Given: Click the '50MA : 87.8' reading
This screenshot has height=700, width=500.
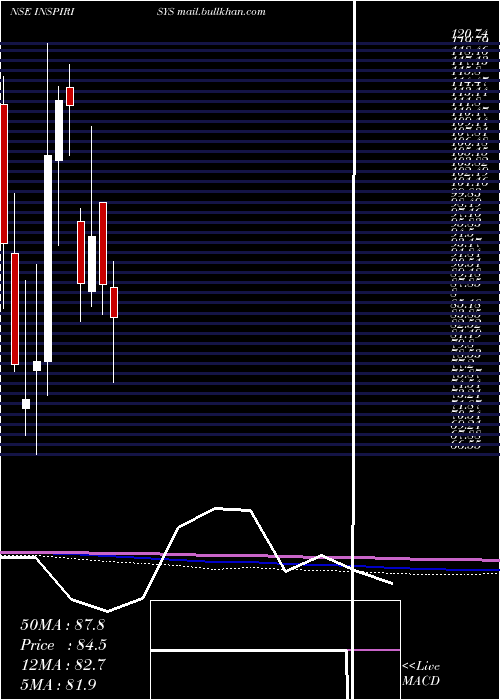Looking at the screenshot, I should pyautogui.click(x=62, y=625).
